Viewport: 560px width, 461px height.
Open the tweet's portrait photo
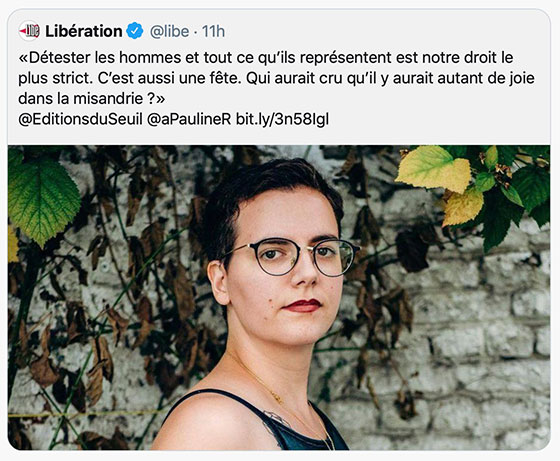[x=279, y=297]
